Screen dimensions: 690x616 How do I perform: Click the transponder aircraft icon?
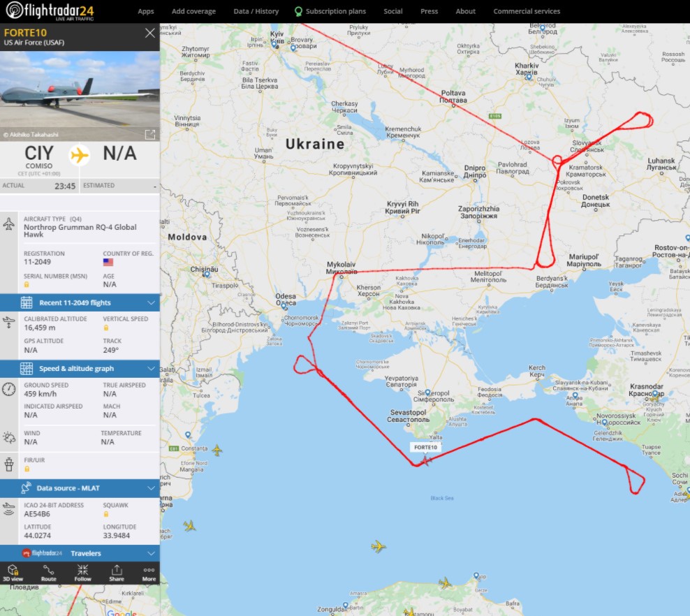(x=9, y=508)
